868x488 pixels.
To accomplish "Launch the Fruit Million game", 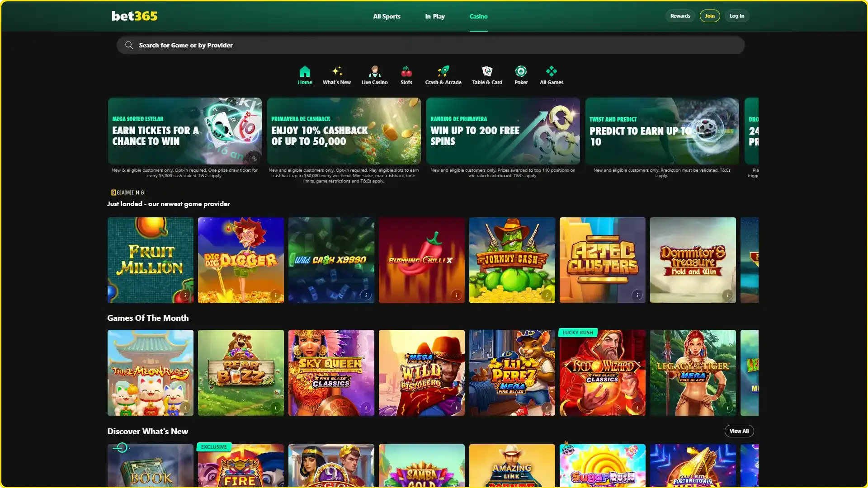I will tap(151, 260).
